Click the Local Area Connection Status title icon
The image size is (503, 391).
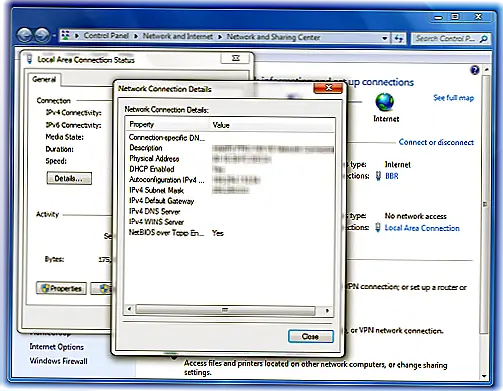pos(30,59)
